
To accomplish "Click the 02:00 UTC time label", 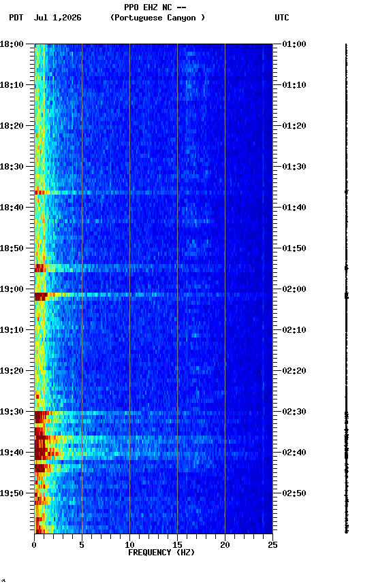I will point(294,289).
